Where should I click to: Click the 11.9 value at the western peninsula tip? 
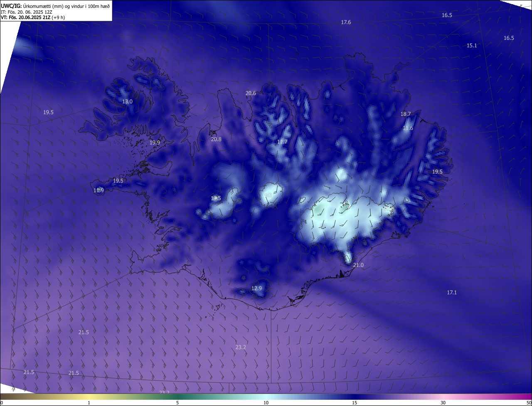pyautogui.click(x=99, y=191)
